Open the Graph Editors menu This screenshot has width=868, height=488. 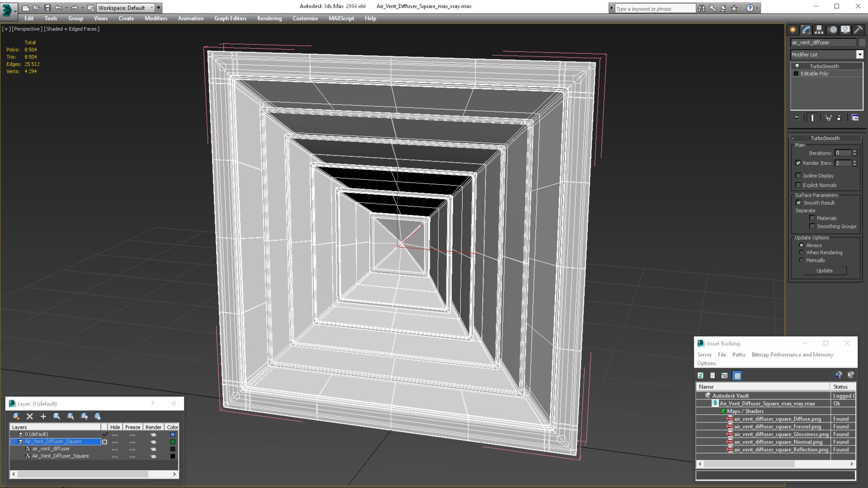(230, 19)
